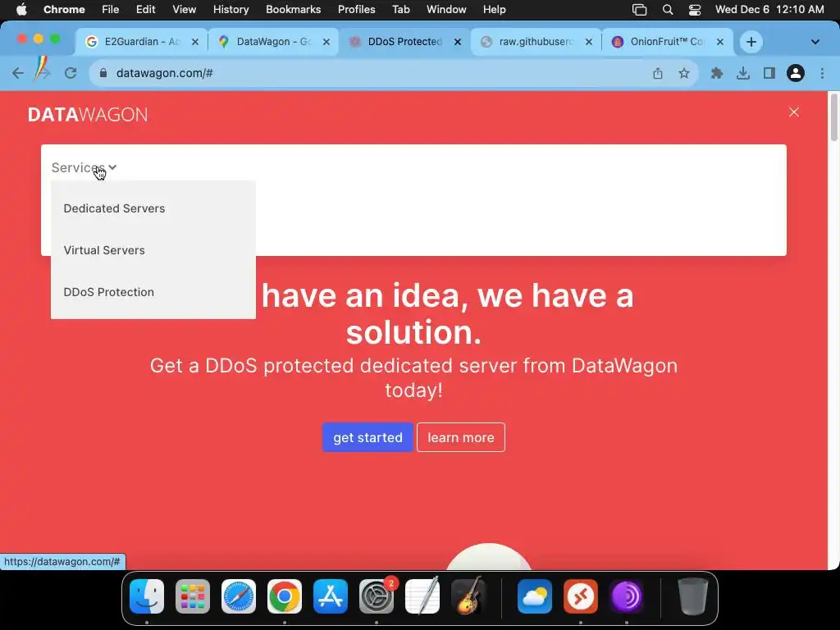Click the datawagon.com address bar
This screenshot has height=630, width=840.
pyautogui.click(x=375, y=73)
